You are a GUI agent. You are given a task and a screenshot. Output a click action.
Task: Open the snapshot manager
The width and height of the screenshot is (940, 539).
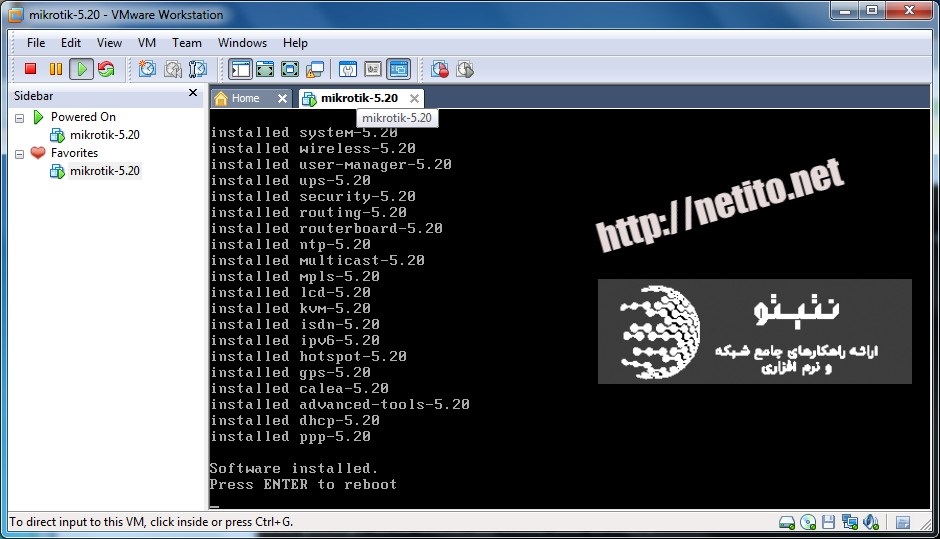click(x=198, y=70)
